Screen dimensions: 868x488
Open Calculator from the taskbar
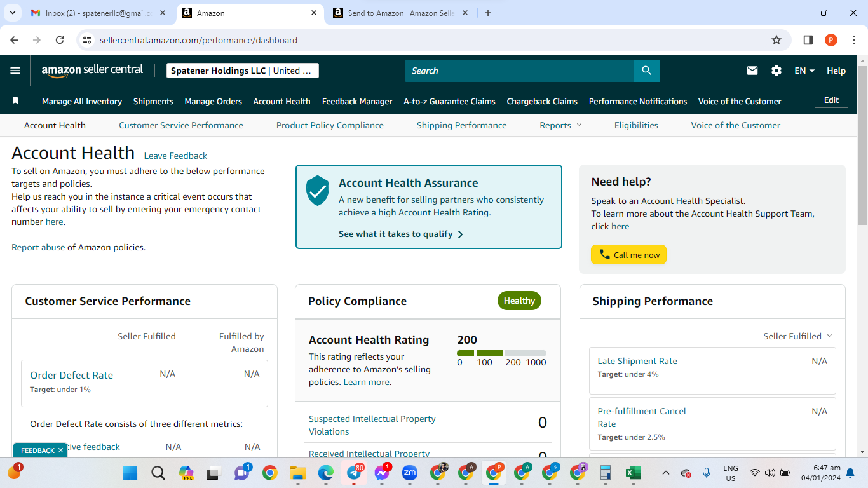(605, 473)
